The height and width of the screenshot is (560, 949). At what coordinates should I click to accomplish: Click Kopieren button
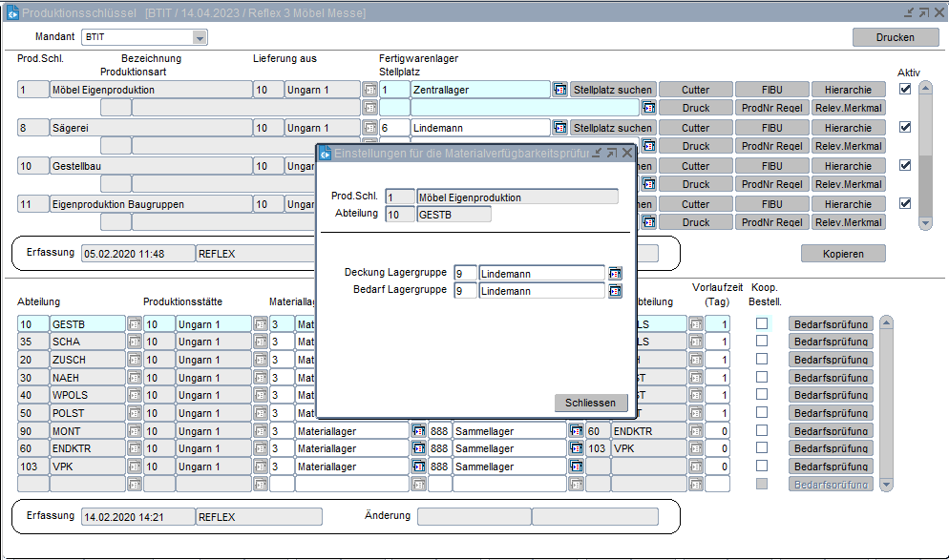(x=842, y=254)
